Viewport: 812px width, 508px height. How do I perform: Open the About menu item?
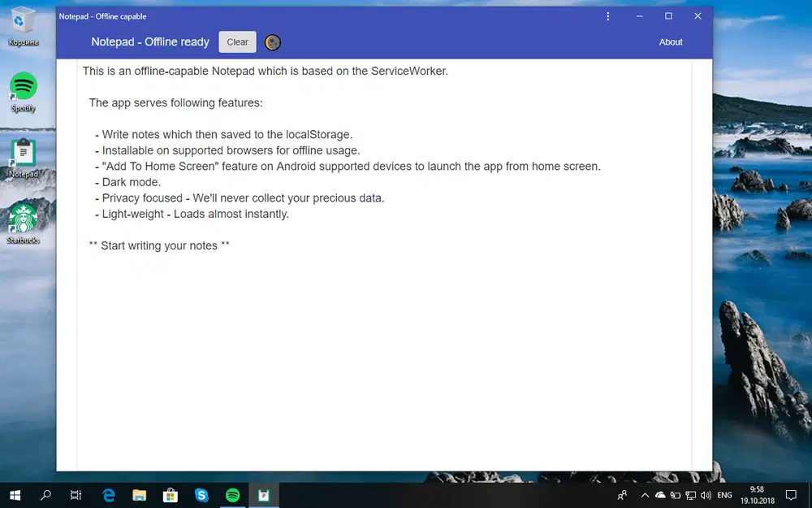coord(671,41)
